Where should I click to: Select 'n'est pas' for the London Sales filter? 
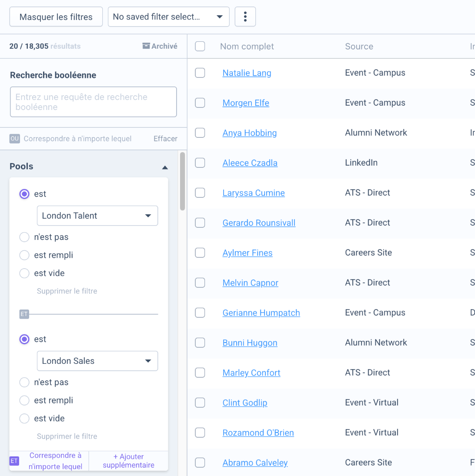coord(24,382)
